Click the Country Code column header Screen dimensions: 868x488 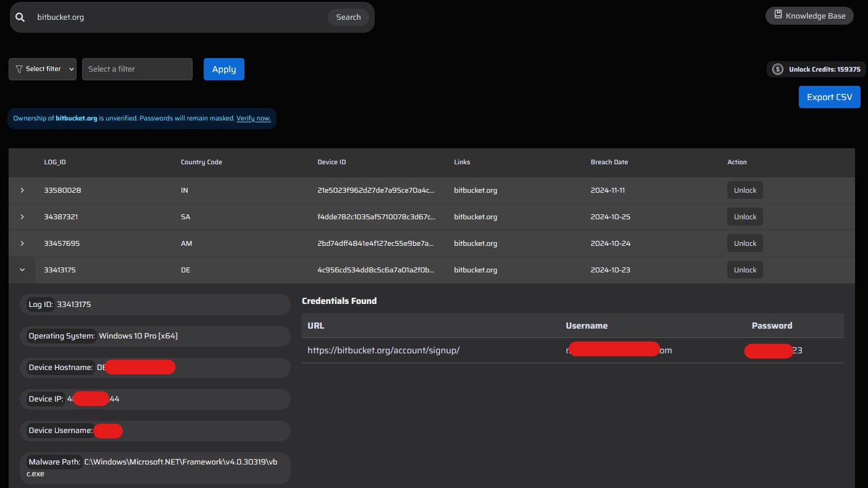click(201, 162)
